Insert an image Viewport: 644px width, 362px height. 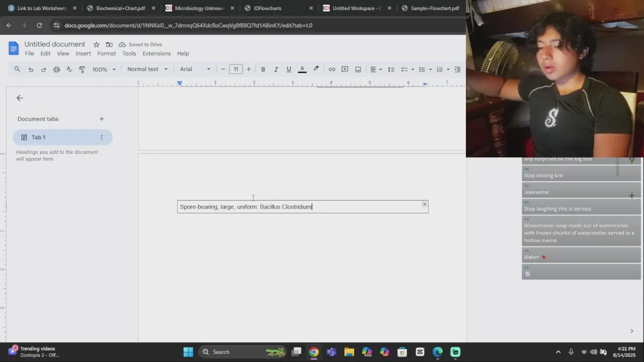358,69
